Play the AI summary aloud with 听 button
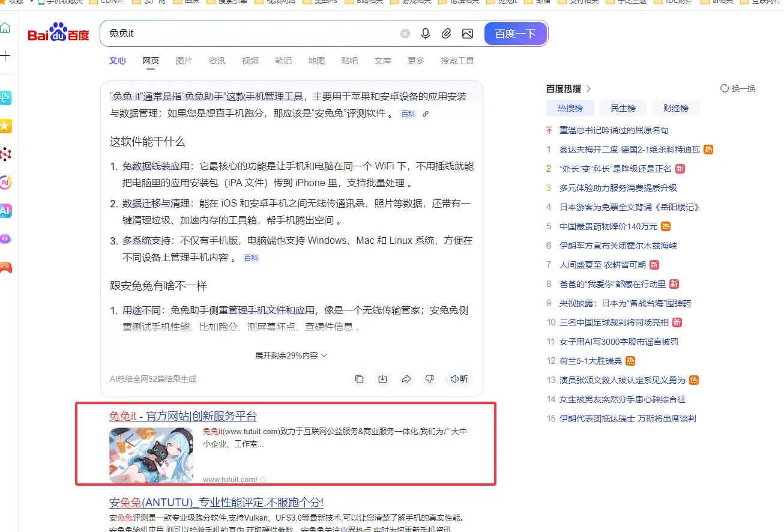 [459, 379]
